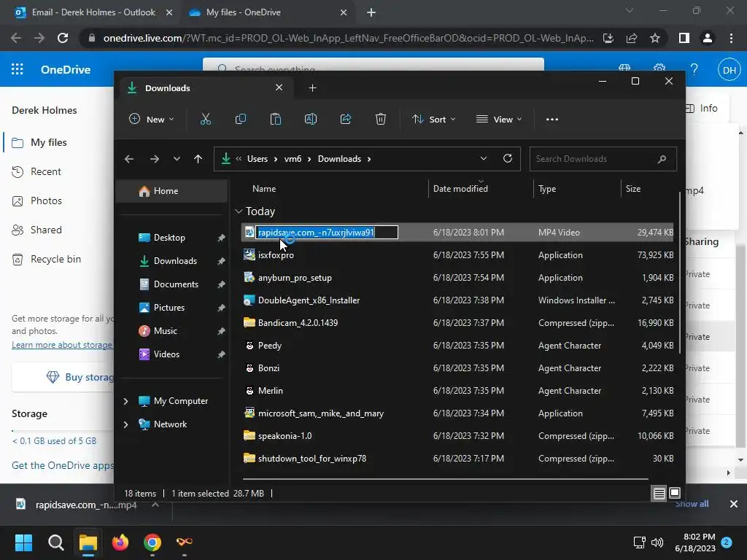
Task: Open Windows Start menu
Action: click(x=23, y=542)
